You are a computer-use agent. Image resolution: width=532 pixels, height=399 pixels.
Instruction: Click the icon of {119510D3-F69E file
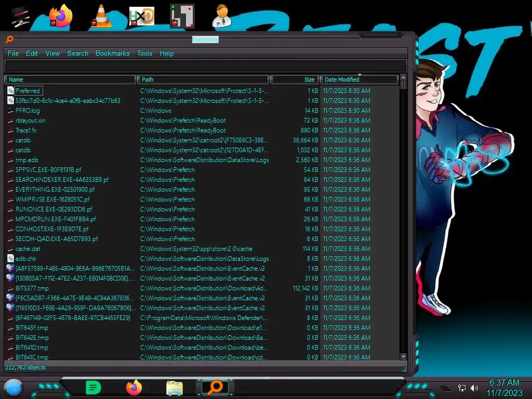point(10,308)
